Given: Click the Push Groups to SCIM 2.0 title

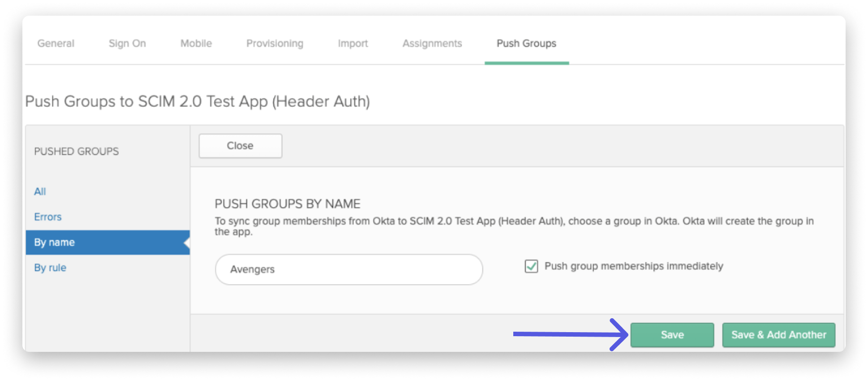Looking at the screenshot, I should [x=198, y=101].
